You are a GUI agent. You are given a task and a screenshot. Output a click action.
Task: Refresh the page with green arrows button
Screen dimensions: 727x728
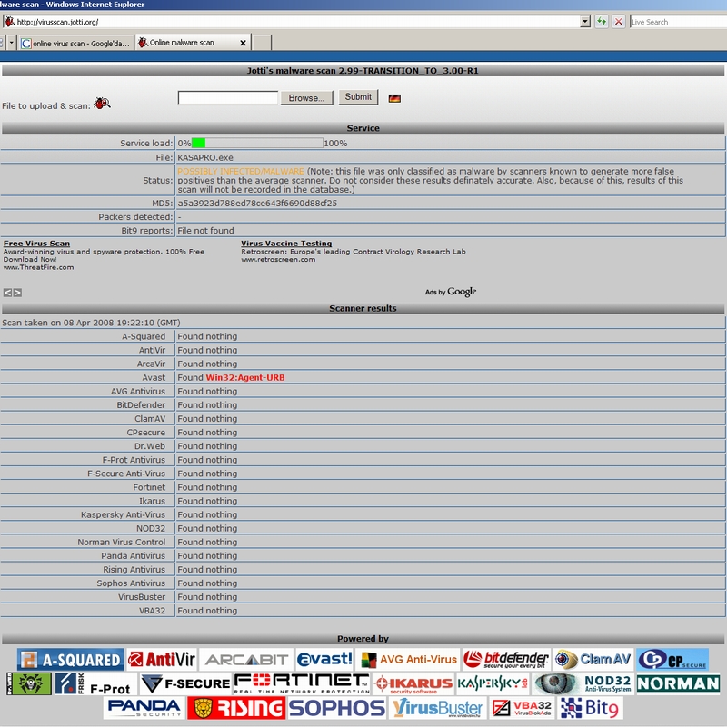[x=602, y=22]
